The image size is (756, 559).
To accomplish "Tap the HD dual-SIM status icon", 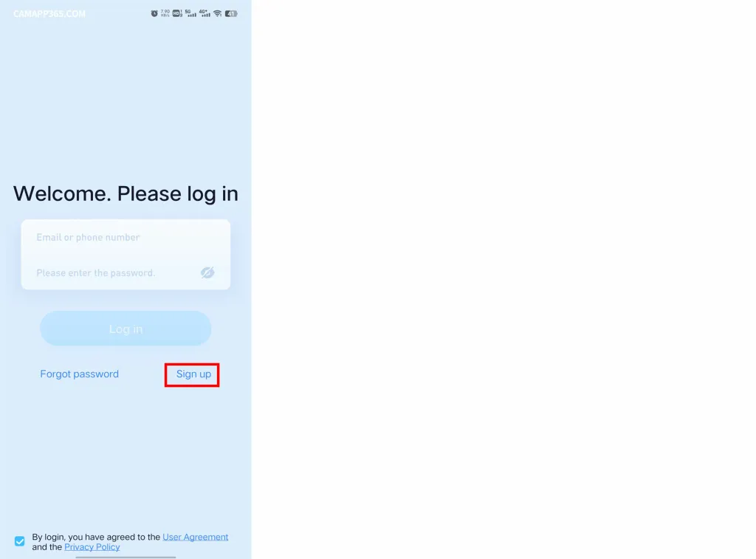I will coord(177,13).
